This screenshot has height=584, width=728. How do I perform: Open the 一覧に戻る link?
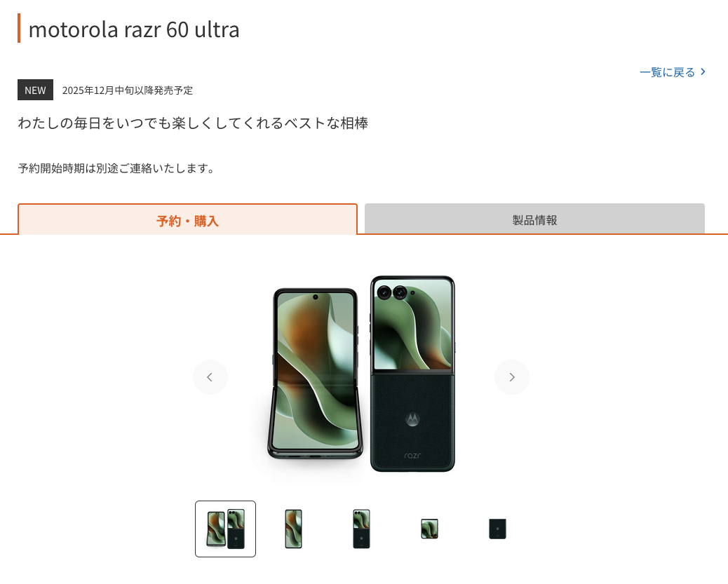673,72
